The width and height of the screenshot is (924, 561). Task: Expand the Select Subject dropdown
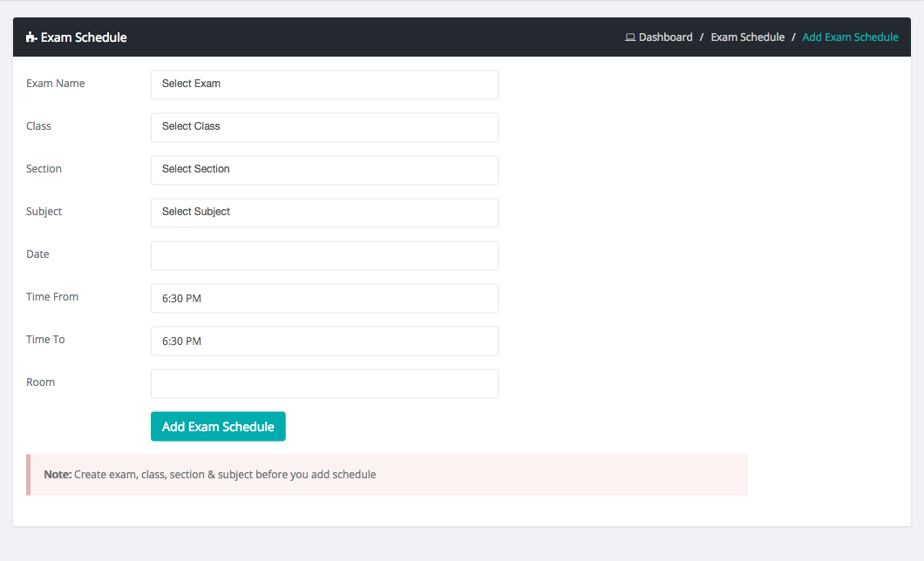pyautogui.click(x=324, y=213)
